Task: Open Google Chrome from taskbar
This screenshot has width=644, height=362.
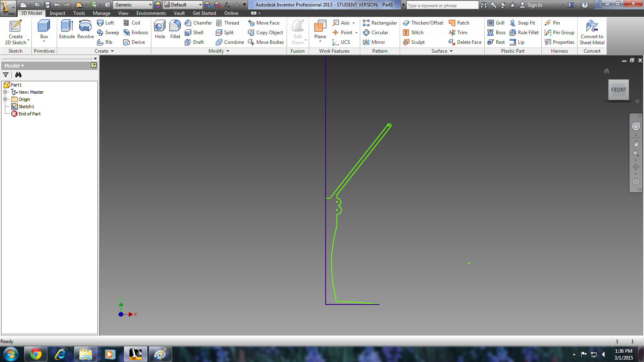Action: pos(35,354)
